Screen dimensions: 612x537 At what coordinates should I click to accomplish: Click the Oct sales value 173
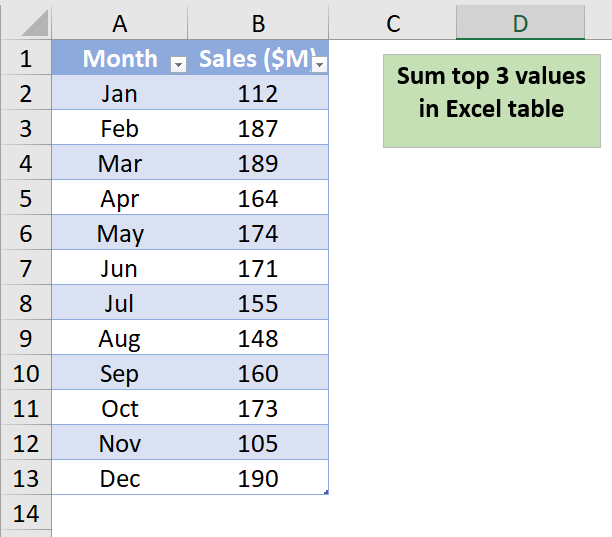258,409
